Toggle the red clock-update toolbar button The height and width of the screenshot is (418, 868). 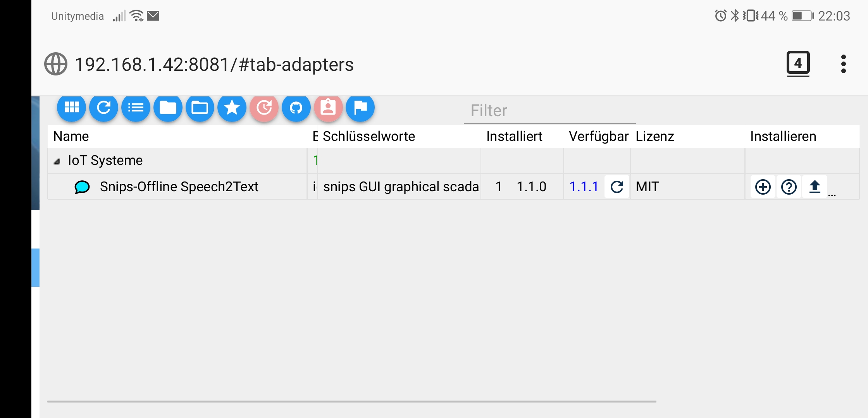tap(264, 108)
